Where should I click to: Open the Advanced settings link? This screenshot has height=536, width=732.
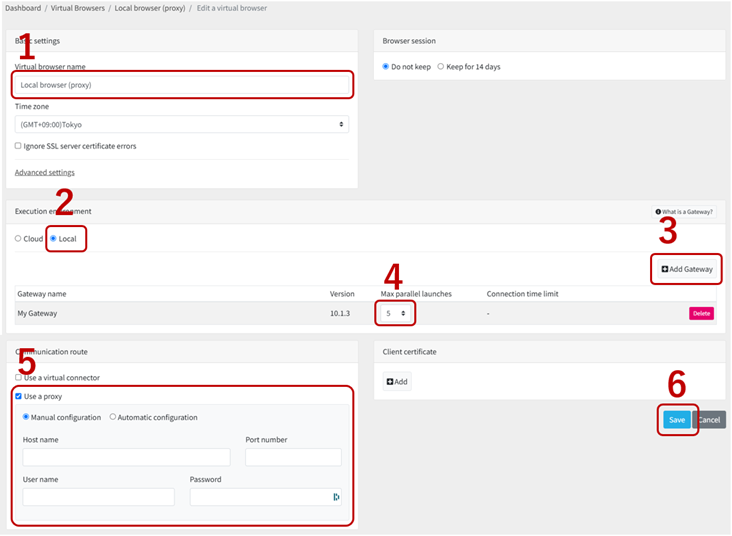[x=44, y=172]
